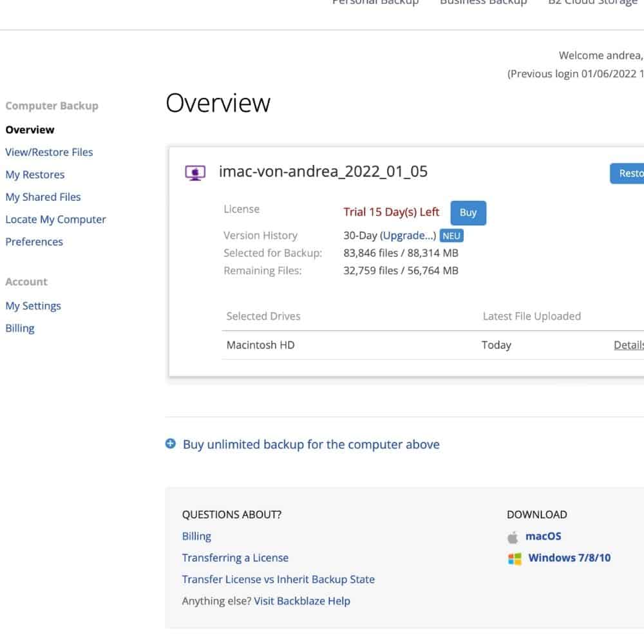Click Visit Backblaze Help link
This screenshot has width=644, height=644.
(x=302, y=601)
